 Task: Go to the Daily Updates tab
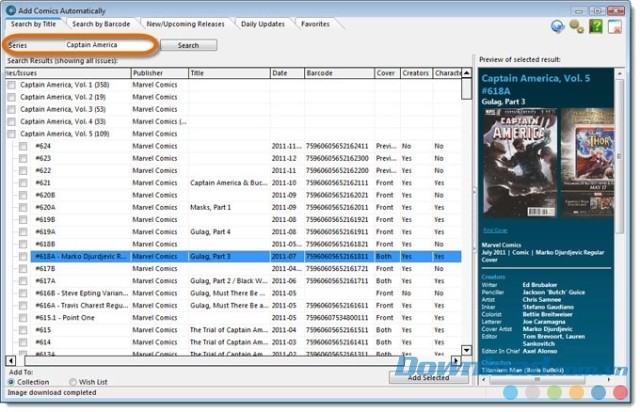[x=263, y=23]
